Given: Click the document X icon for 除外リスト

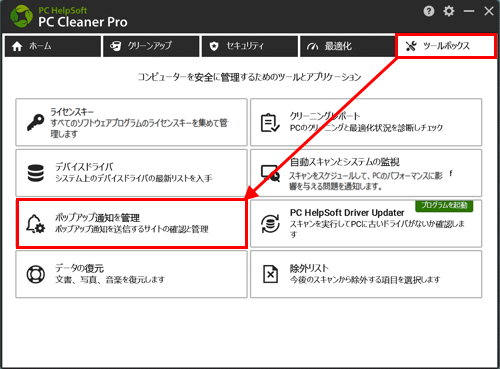Looking at the screenshot, I should point(270,274).
